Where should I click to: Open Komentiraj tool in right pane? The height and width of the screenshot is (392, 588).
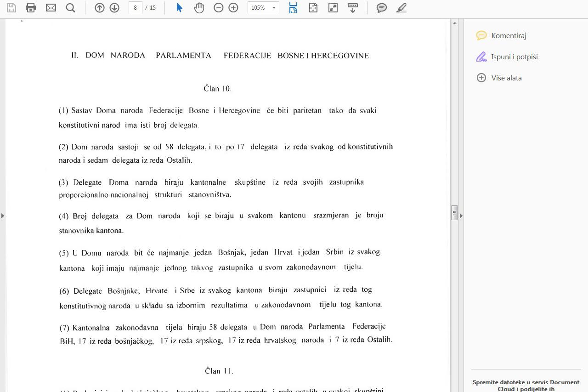pyautogui.click(x=509, y=35)
